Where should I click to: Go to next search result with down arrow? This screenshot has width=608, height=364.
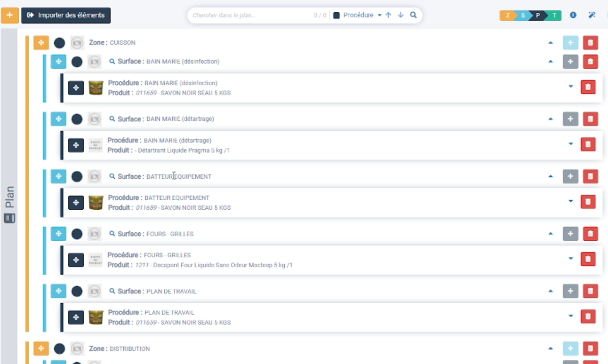click(400, 15)
